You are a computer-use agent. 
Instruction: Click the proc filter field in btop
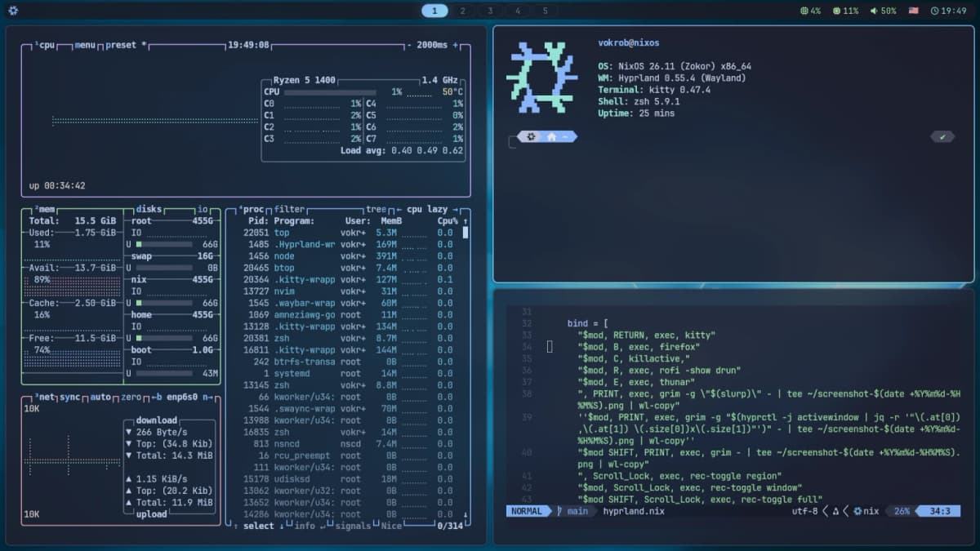[x=289, y=209]
